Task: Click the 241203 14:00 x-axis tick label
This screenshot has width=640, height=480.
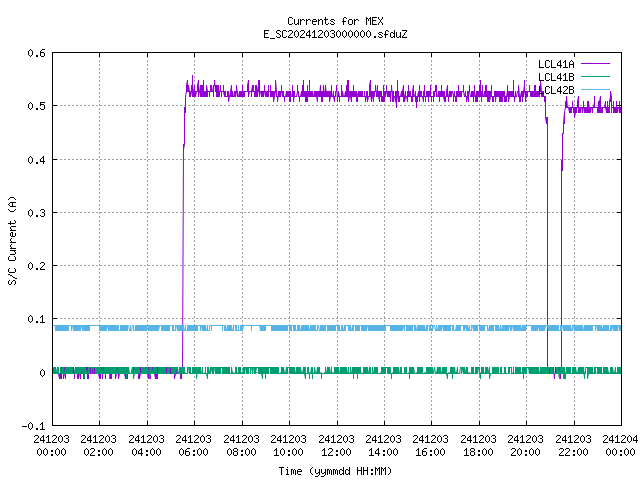Action: (383, 446)
